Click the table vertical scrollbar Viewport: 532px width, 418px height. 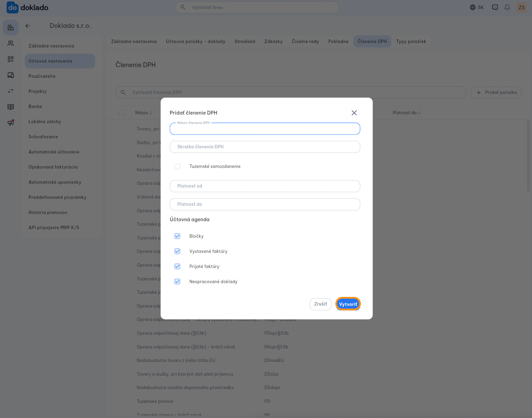(528, 156)
